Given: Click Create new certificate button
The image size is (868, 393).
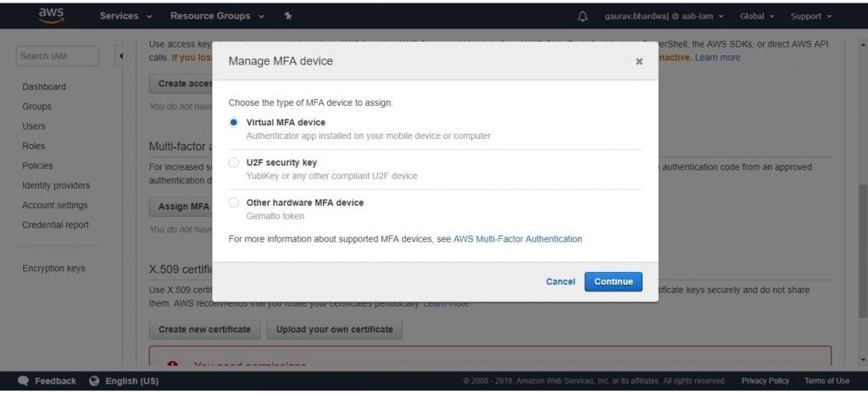Looking at the screenshot, I should [x=204, y=329].
